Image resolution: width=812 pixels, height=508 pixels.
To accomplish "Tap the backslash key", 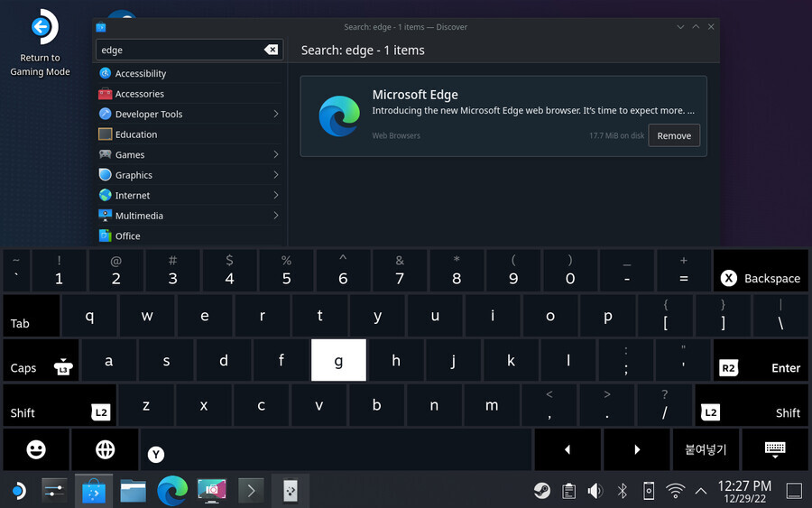I will [780, 316].
